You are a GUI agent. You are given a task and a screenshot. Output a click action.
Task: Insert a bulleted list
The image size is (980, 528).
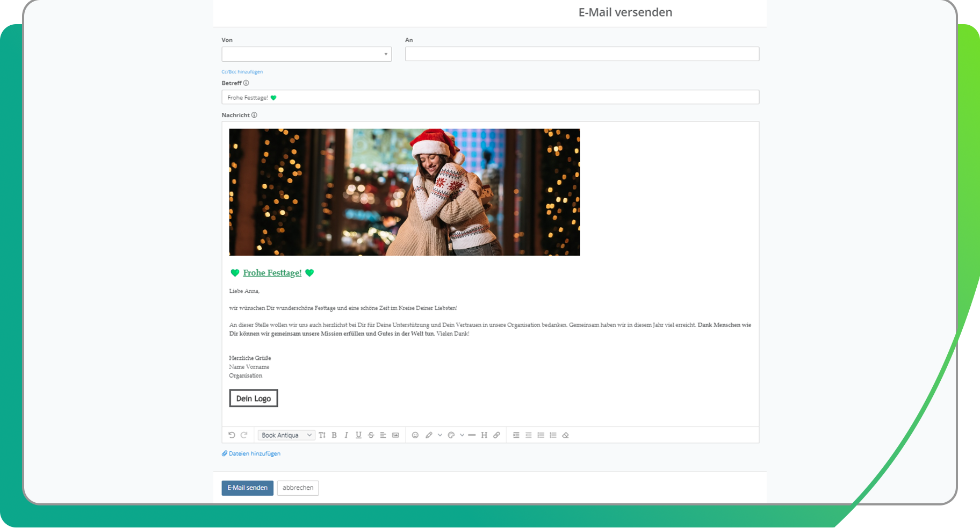point(541,435)
